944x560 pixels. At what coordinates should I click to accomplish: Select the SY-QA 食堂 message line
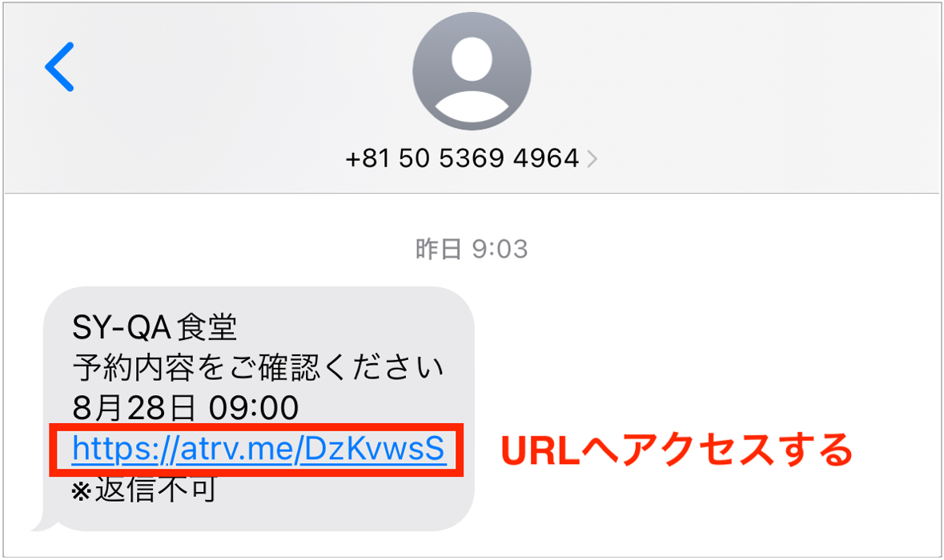[x=155, y=328]
